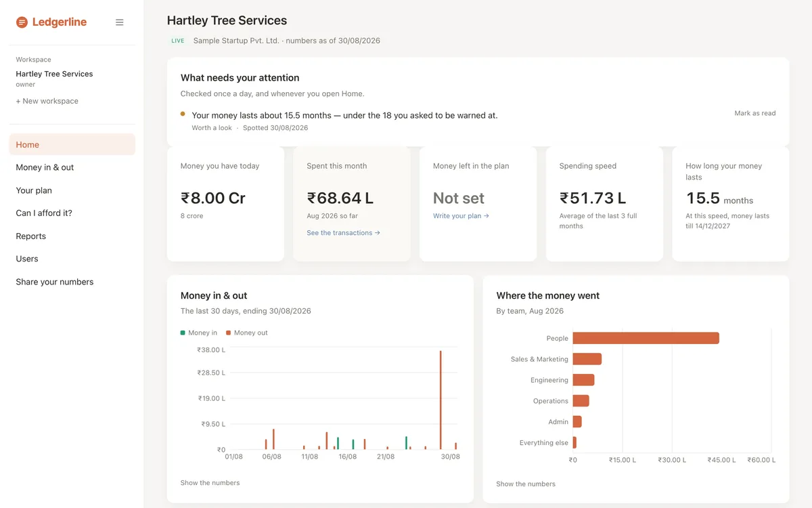812x508 pixels.
Task: Click the Ledgerline logo icon
Action: (22, 22)
